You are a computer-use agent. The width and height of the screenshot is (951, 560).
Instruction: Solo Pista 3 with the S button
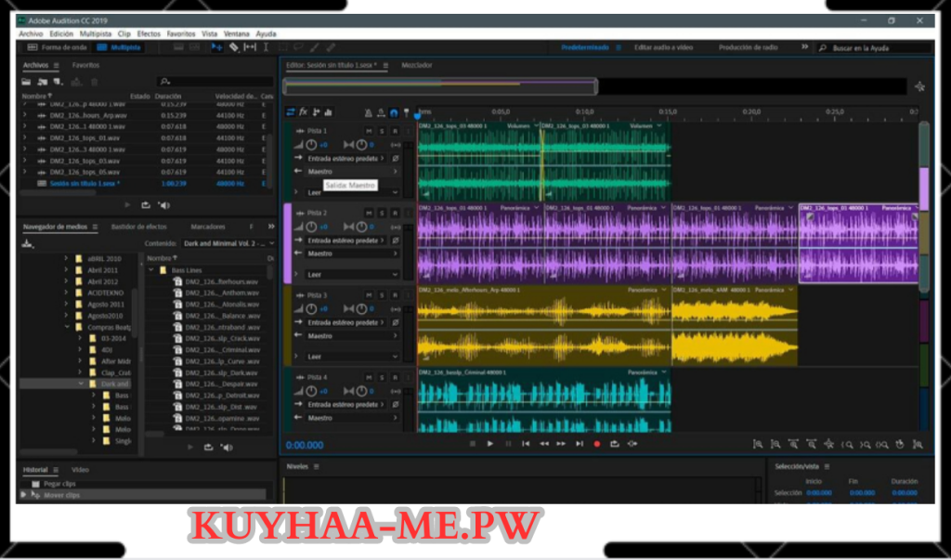tap(382, 295)
